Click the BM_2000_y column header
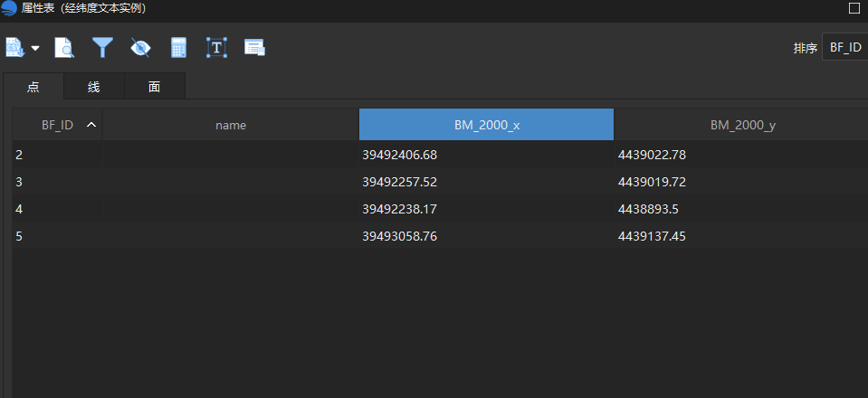The height and width of the screenshot is (398, 868). [x=742, y=125]
